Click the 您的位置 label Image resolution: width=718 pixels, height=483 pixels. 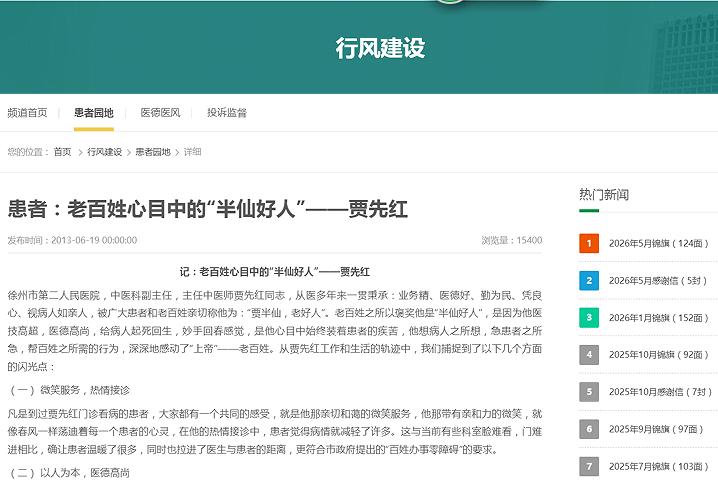pos(28,152)
